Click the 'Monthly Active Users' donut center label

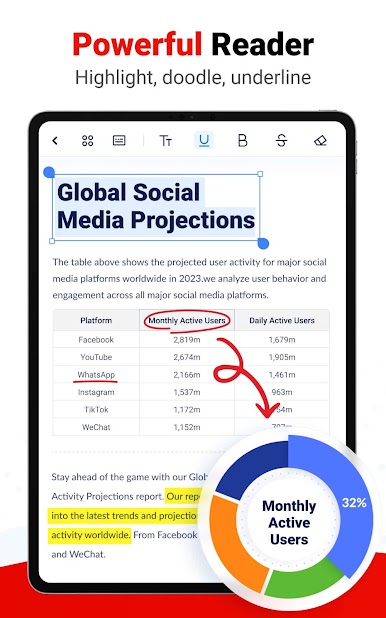(x=289, y=523)
